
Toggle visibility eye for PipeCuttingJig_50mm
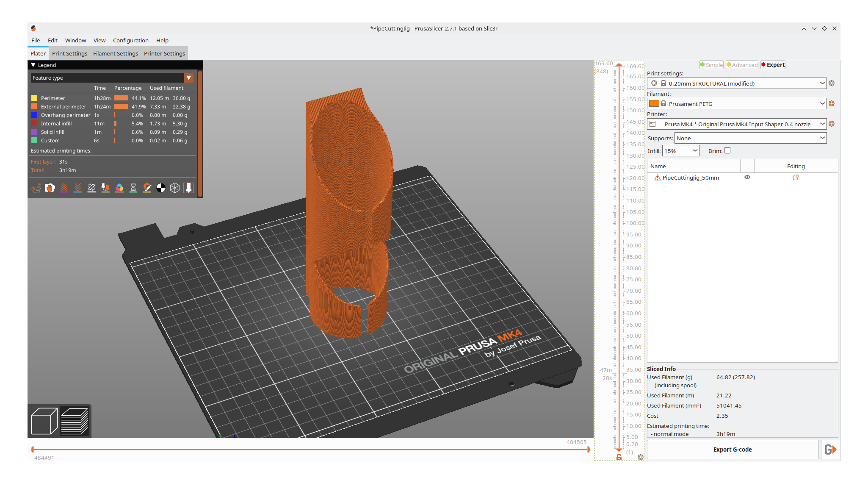point(747,178)
